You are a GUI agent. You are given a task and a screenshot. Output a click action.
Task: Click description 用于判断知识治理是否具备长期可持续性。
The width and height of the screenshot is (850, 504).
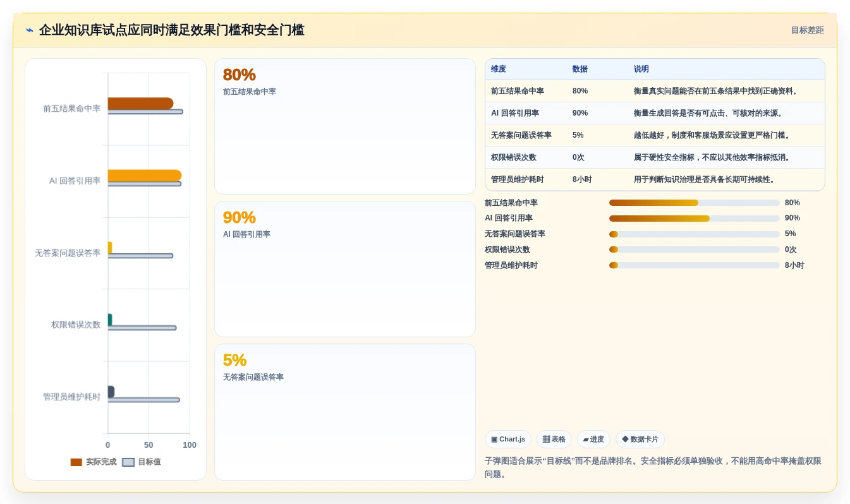pyautogui.click(x=705, y=180)
